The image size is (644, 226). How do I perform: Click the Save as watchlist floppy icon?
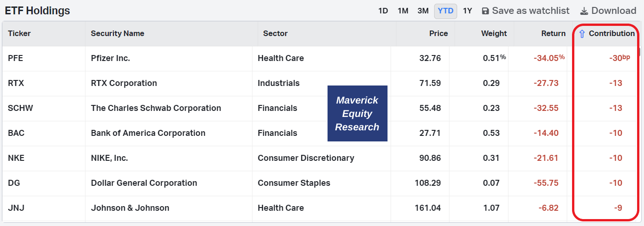pyautogui.click(x=485, y=11)
